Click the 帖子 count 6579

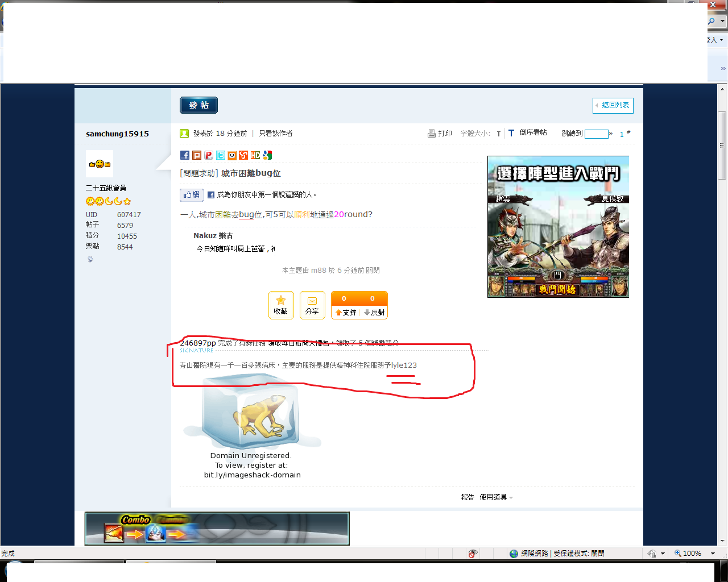tap(125, 226)
